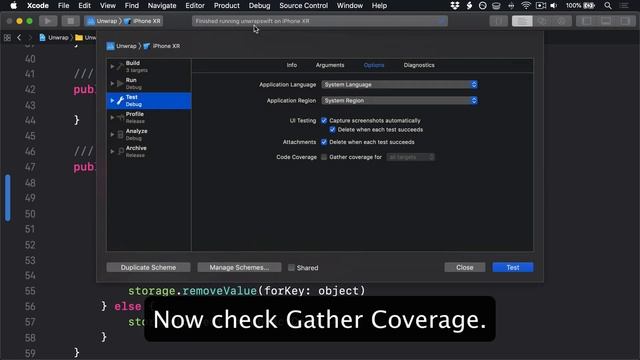Viewport: 640px width, 360px height.
Task: Select the Archive Release action row
Action: click(x=149, y=151)
